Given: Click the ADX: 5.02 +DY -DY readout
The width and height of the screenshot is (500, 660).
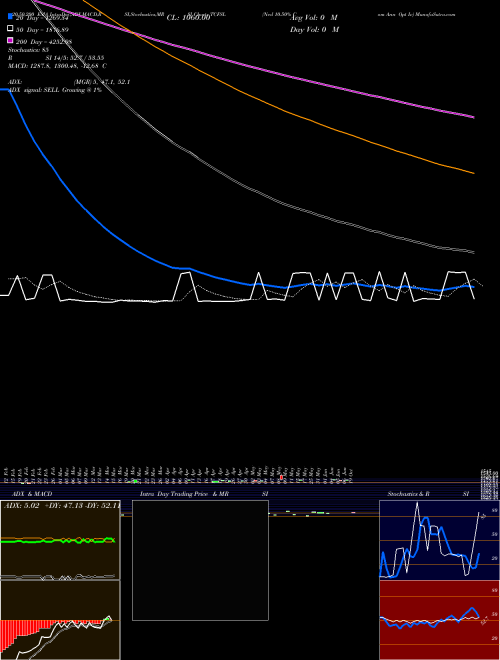Looking at the screenshot, I should point(62,505).
